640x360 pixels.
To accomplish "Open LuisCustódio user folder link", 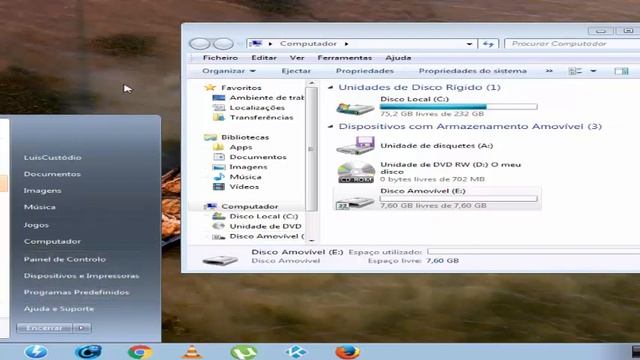I will [52, 158].
